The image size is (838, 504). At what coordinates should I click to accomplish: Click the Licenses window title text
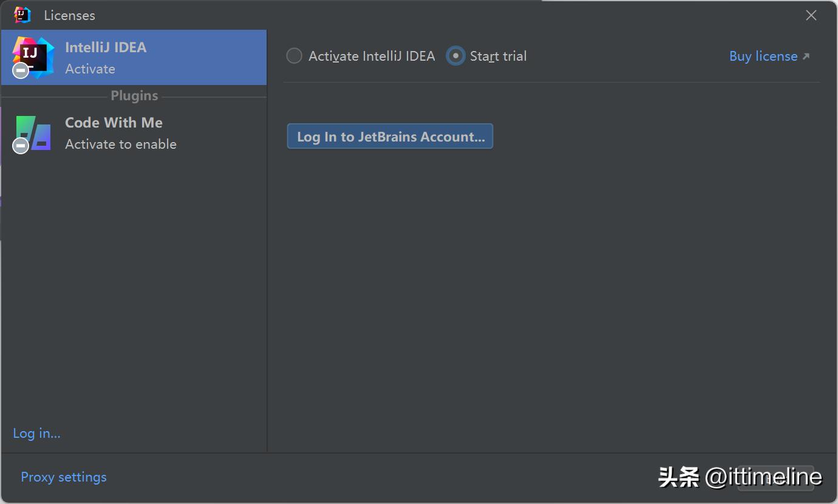69,16
